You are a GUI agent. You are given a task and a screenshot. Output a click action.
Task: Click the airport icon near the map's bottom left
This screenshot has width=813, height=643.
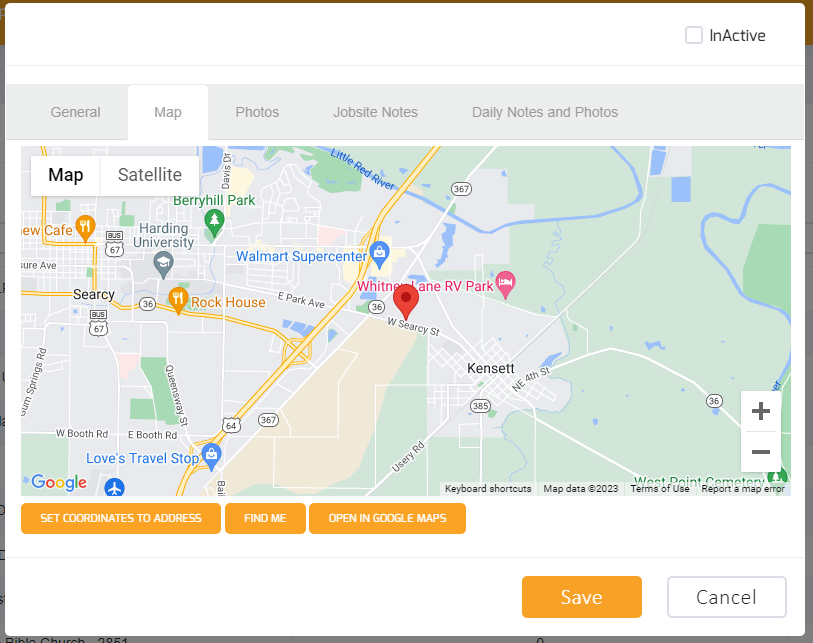tap(115, 487)
